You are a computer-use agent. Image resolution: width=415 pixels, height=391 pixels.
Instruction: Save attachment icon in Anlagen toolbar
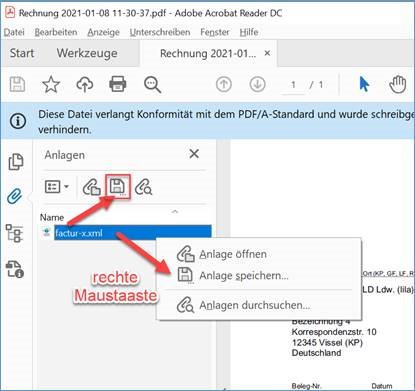point(118,187)
